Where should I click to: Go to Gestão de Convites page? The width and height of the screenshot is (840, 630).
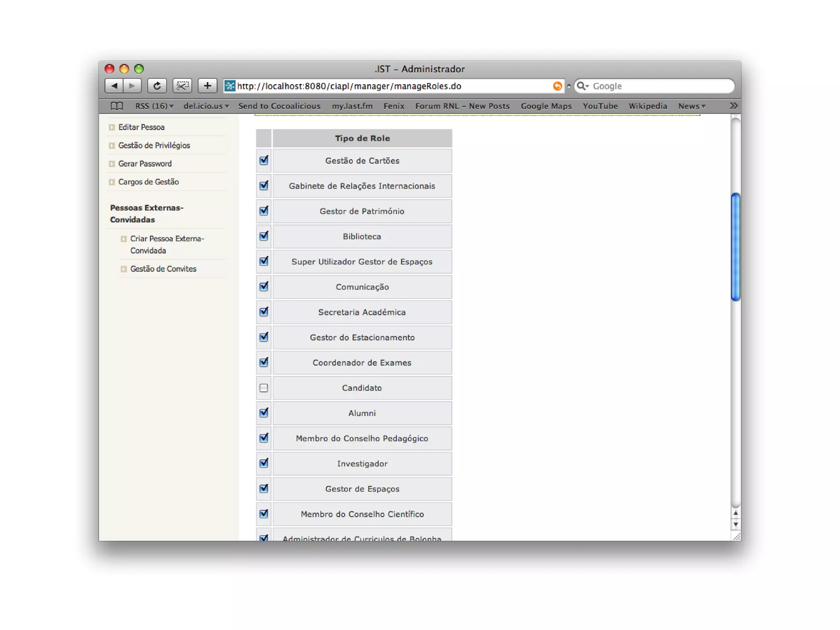click(163, 269)
